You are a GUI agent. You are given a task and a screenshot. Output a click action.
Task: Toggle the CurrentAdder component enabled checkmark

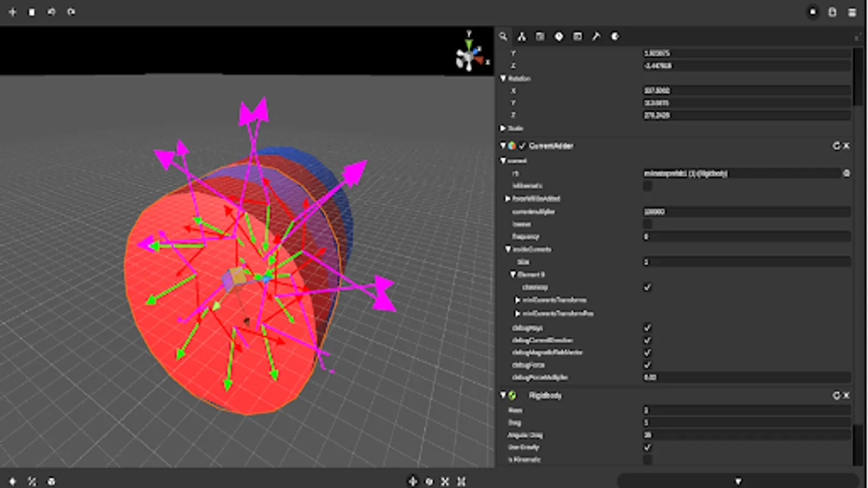pos(522,146)
